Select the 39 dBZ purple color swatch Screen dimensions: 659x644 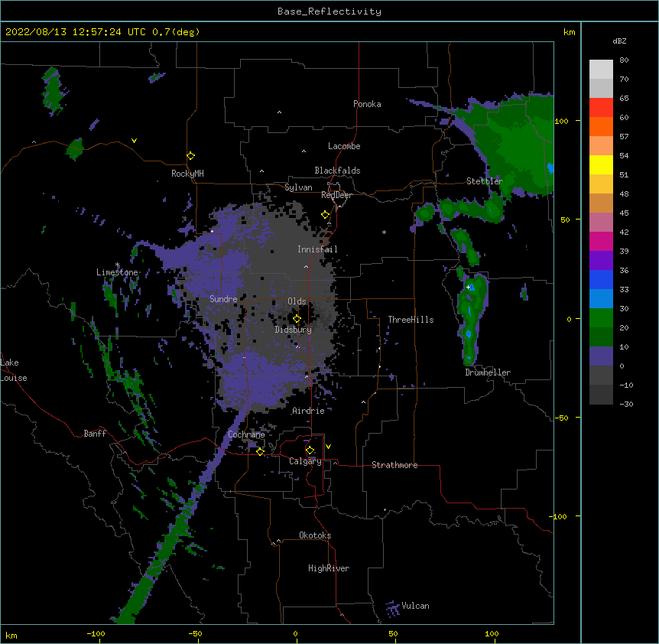tap(601, 261)
